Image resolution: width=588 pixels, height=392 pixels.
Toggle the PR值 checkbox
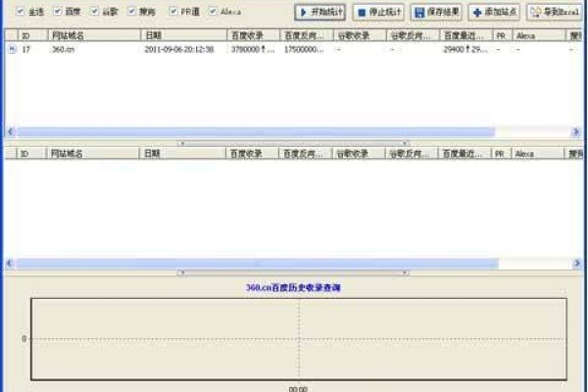click(x=172, y=11)
